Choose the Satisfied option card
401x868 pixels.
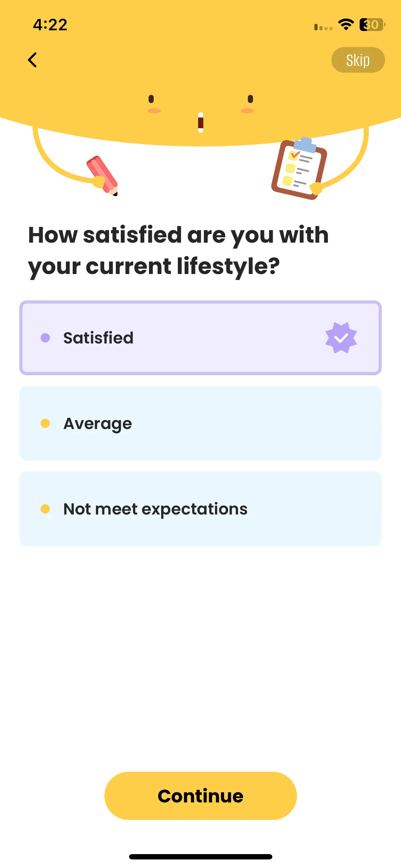coord(200,338)
